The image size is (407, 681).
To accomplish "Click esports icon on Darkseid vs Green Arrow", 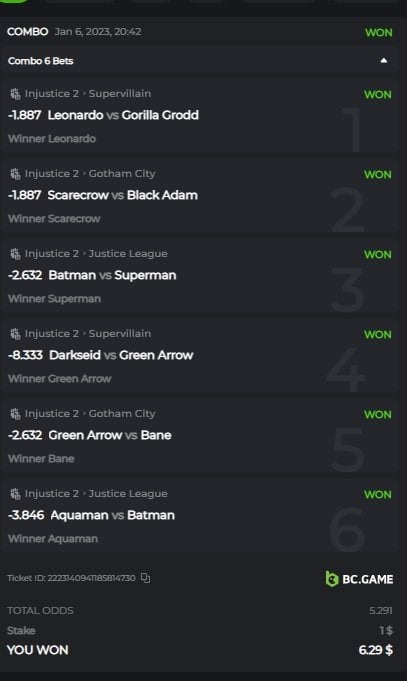I will (x=15, y=333).
